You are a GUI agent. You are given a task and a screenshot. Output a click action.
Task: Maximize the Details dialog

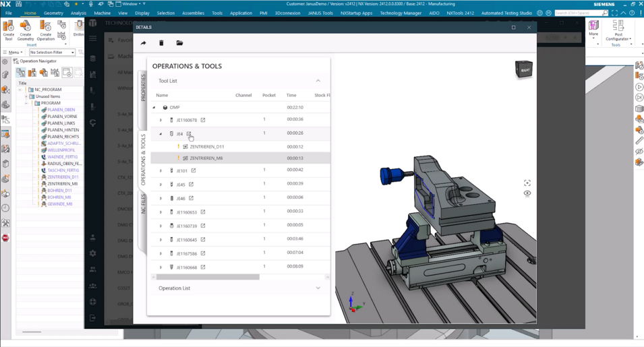point(513,28)
